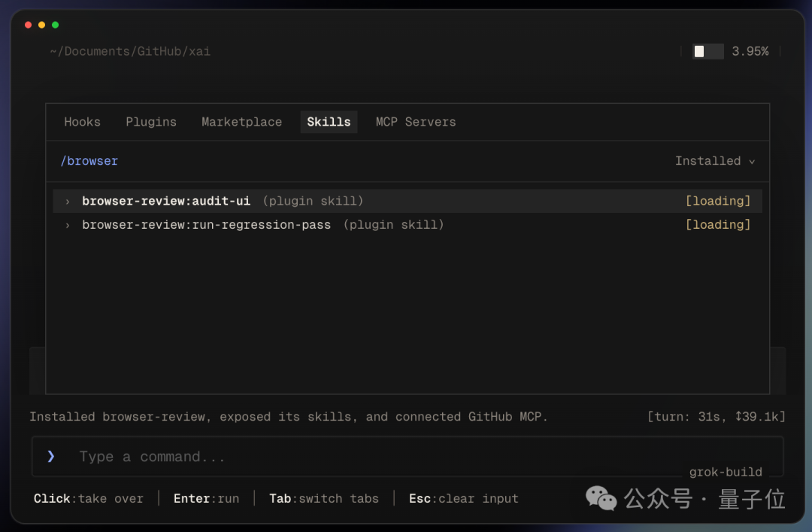812x532 pixels.
Task: Click the context usage bar indicator
Action: (708, 51)
